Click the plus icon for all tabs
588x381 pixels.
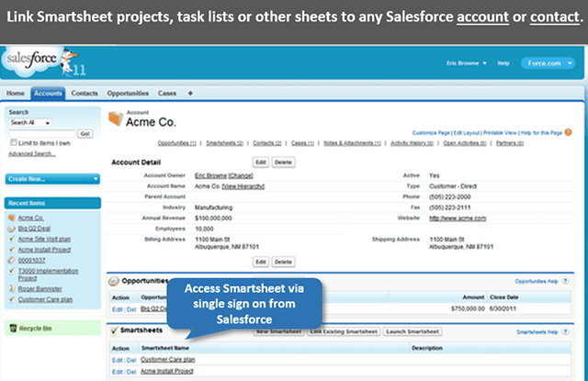click(x=190, y=94)
